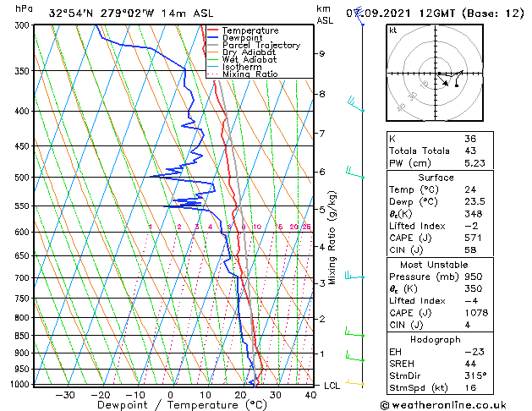Select the Dewpoint legend entry

pos(241,38)
